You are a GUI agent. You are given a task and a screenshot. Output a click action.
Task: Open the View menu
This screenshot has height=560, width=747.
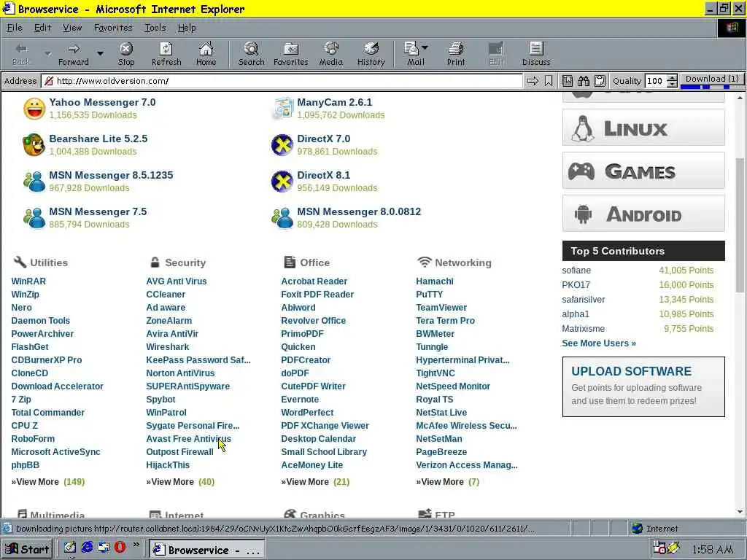point(72,28)
